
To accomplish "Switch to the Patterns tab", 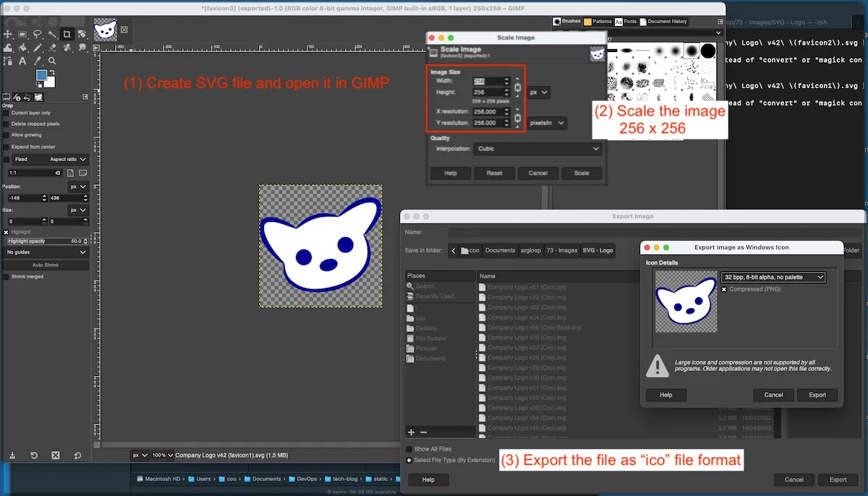I will tap(597, 22).
